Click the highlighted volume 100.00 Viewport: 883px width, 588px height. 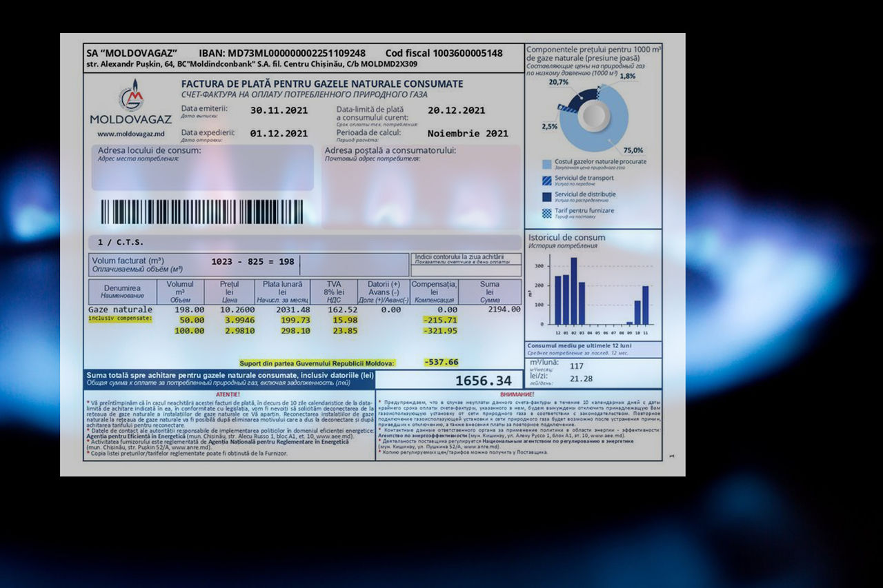tap(189, 331)
